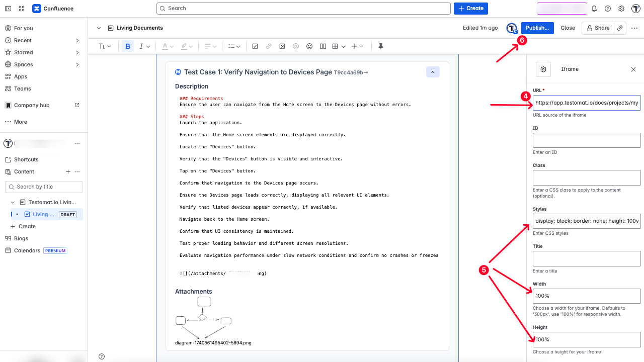Image resolution: width=644 pixels, height=362 pixels.
Task: Toggle italic formatting in the toolbar
Action: 141,46
